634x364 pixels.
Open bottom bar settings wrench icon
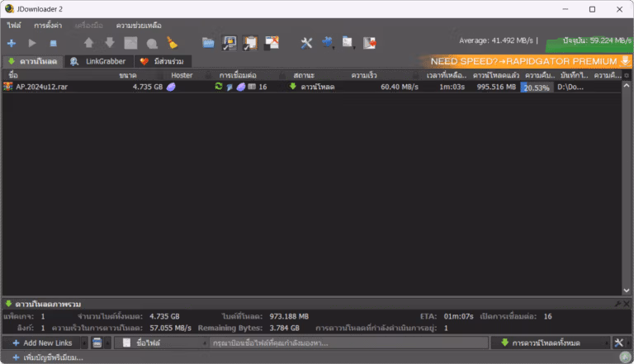pos(619,343)
